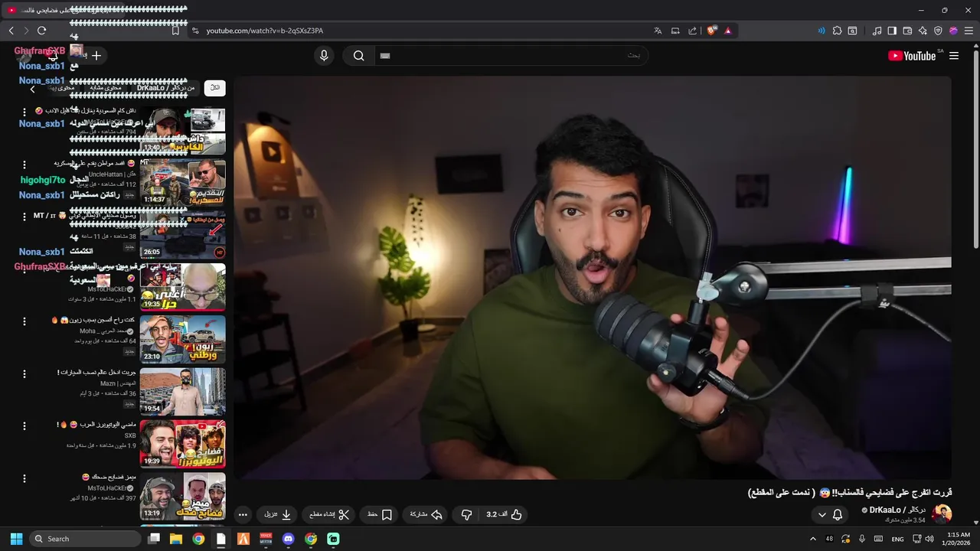Open the translate page icon
Screen dimensions: 980x551
[x=658, y=31]
